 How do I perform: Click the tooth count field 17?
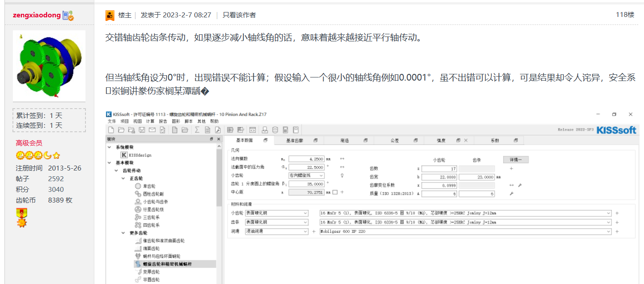click(x=440, y=169)
